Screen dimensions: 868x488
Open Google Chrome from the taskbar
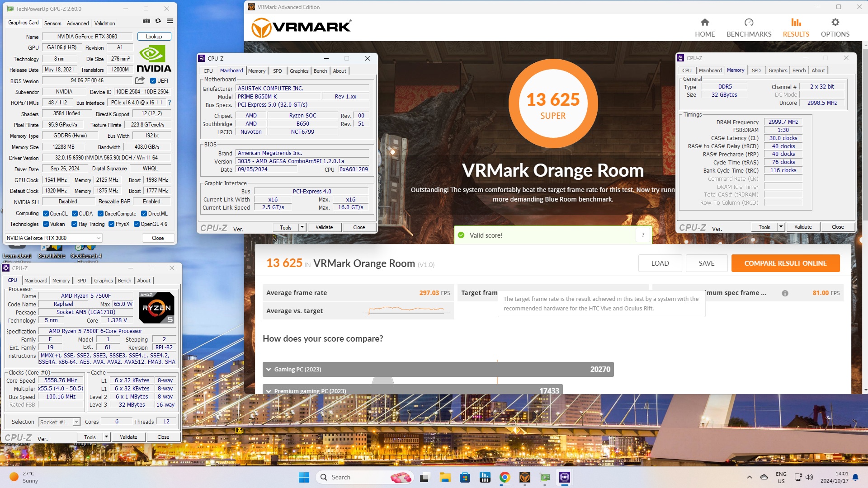pos(505,477)
